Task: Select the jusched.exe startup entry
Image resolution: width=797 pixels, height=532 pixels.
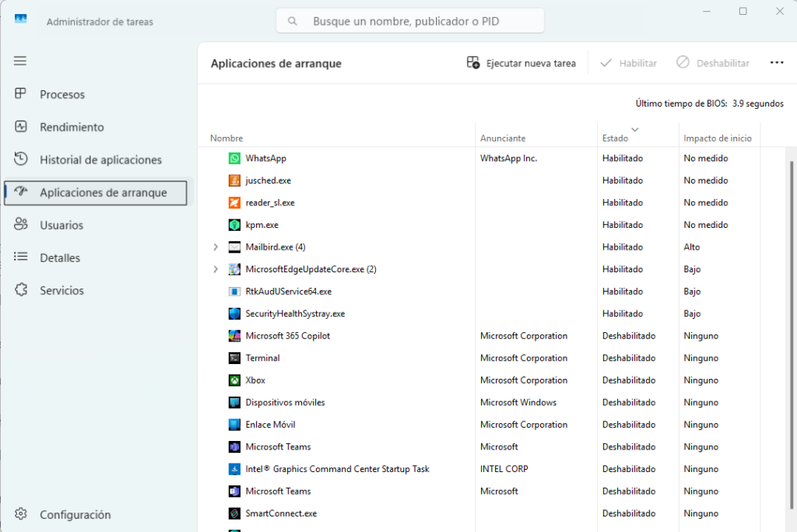Action: tap(268, 180)
